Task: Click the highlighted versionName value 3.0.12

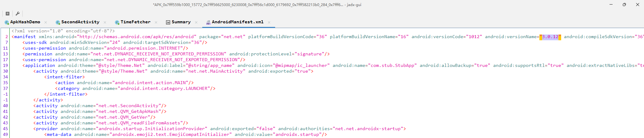Action: (x=550, y=37)
